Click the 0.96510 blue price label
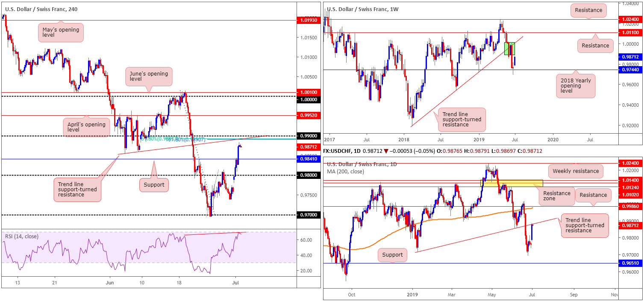Screen dimensions: 644x301 630,263
